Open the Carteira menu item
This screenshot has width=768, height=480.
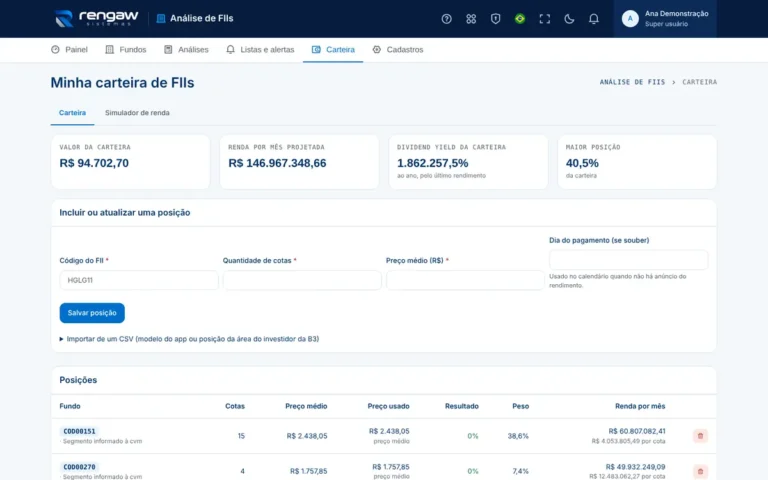[333, 49]
